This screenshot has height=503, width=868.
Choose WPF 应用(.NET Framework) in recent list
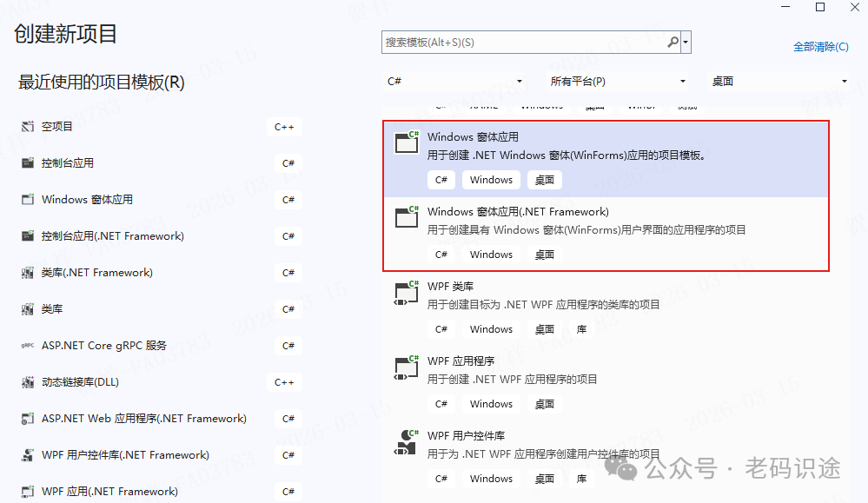[x=109, y=492]
